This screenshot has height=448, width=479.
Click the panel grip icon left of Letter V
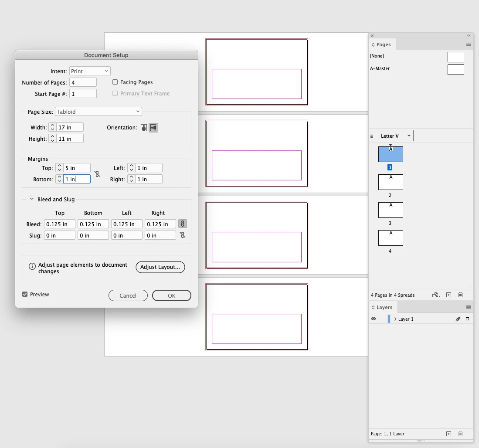pyautogui.click(x=371, y=136)
